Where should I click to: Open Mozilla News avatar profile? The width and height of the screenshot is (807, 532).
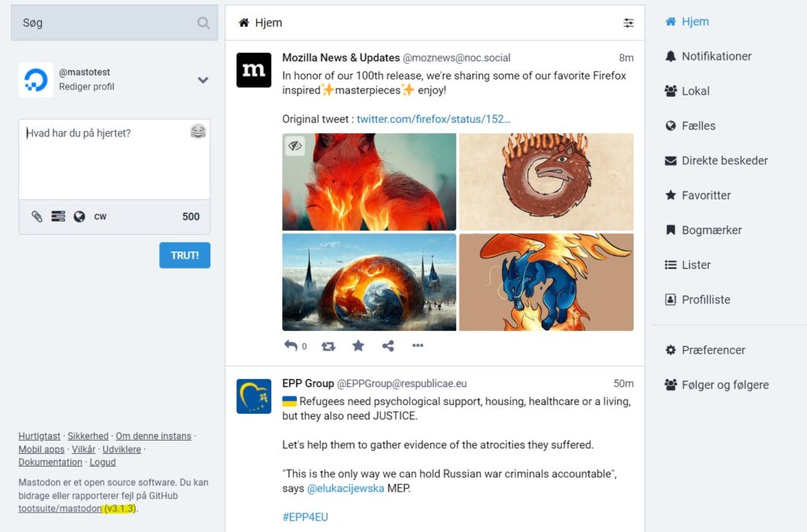pos(254,70)
